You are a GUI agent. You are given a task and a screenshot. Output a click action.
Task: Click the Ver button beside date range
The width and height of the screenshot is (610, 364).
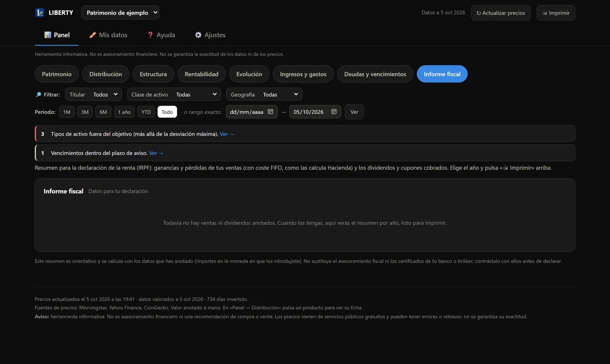pos(354,112)
